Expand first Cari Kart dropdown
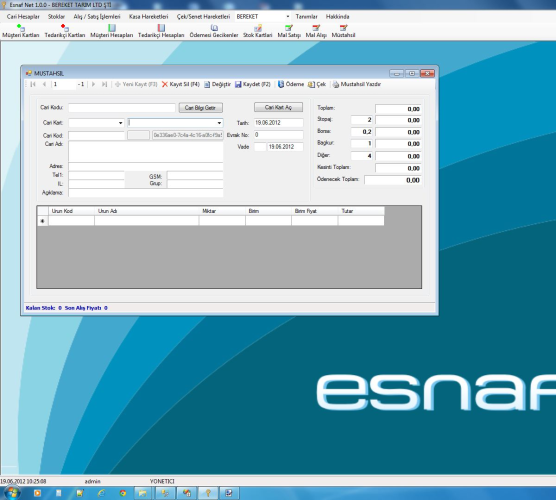Screen dimensions: 556x500 (121, 123)
